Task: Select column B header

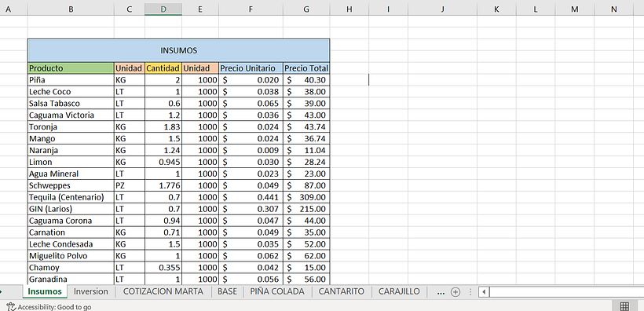Action: 71,9
